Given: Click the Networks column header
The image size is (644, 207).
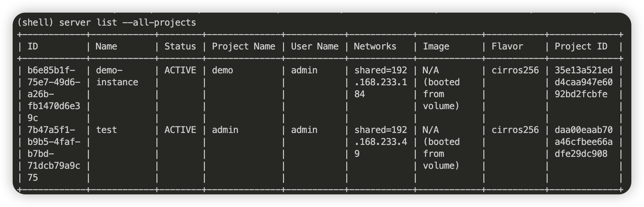Looking at the screenshot, I should point(375,46).
